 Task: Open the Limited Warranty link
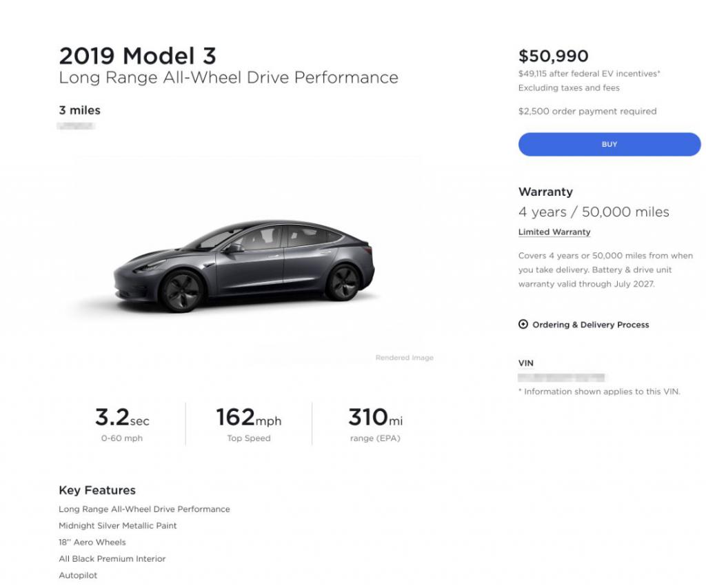pyautogui.click(x=554, y=232)
